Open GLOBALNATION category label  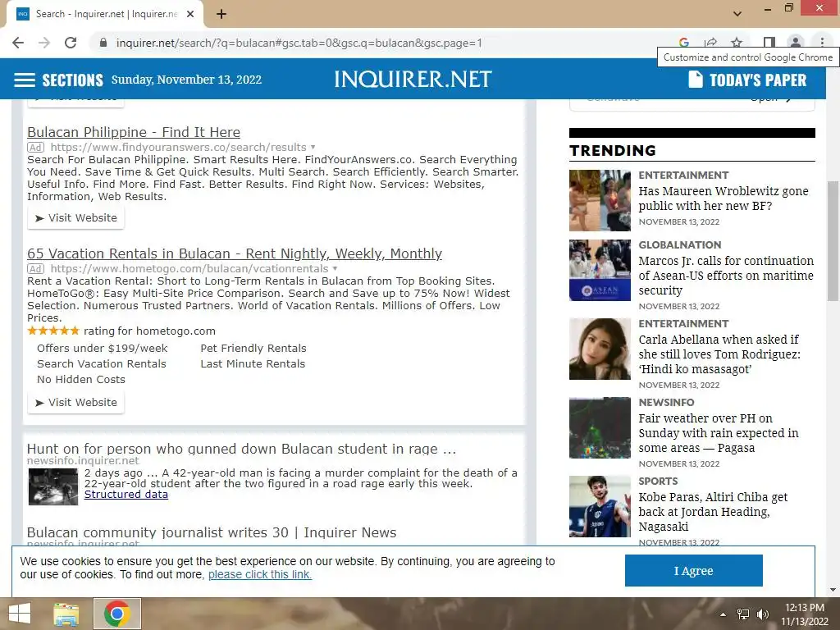pyautogui.click(x=680, y=244)
